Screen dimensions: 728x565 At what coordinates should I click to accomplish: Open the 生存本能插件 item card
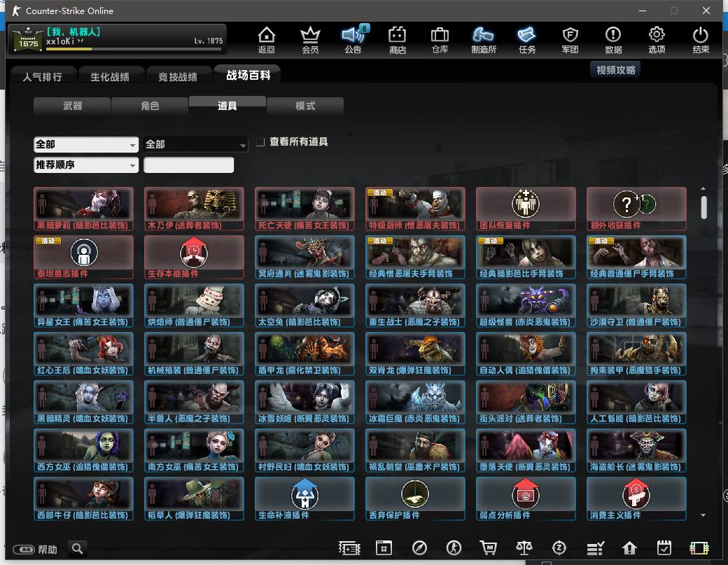194,257
